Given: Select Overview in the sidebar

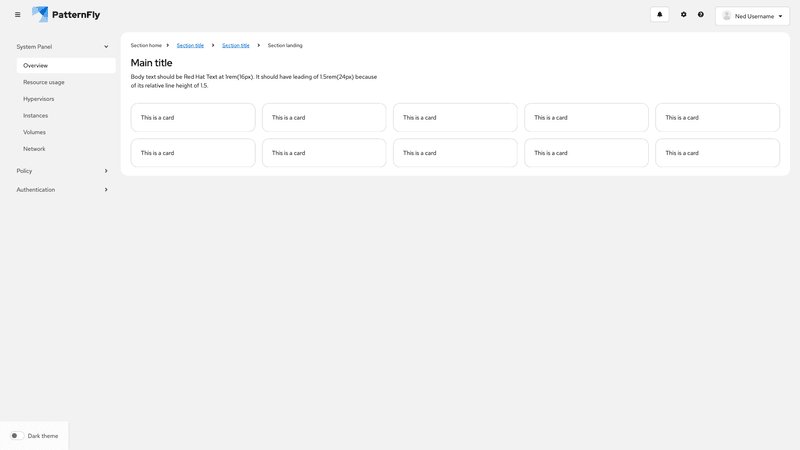Looking at the screenshot, I should (x=36, y=66).
